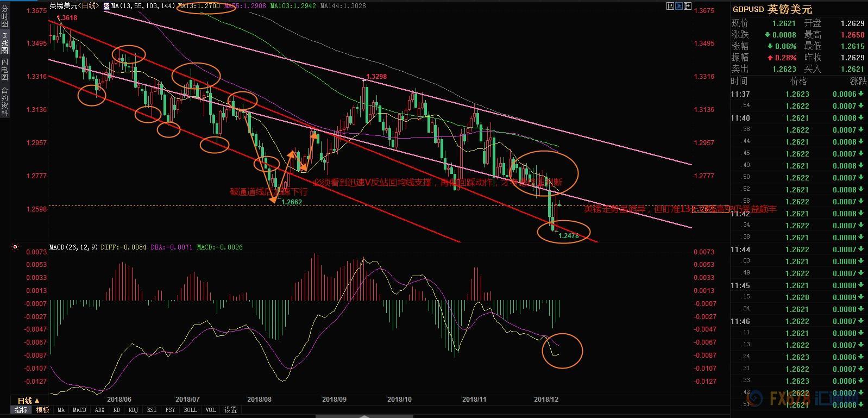Click the small red gear icon above MACD label
Screen dimensions: 868x418
point(15,247)
